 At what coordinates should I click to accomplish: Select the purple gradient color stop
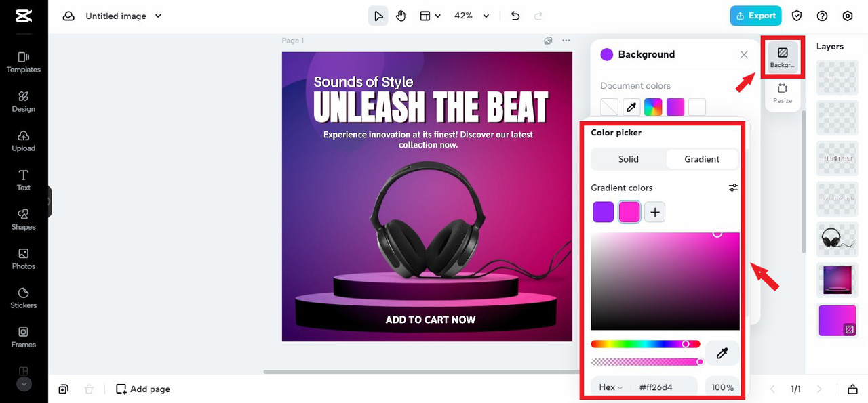604,212
